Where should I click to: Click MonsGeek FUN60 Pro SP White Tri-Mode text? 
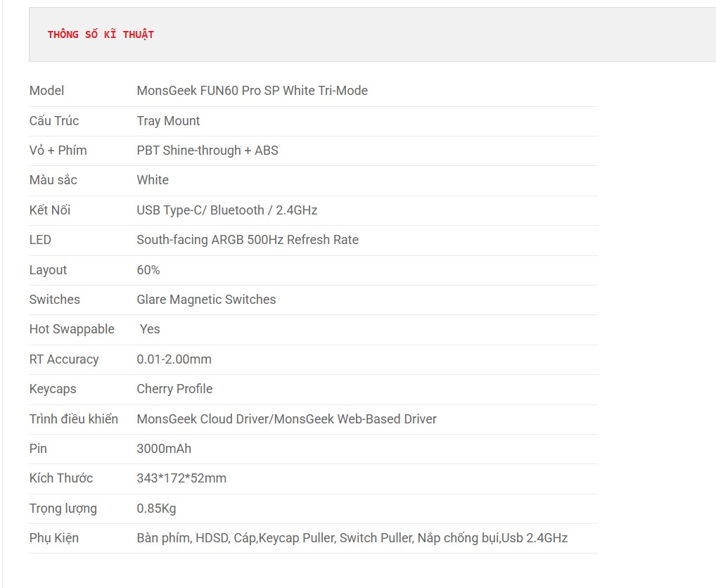[x=252, y=91]
